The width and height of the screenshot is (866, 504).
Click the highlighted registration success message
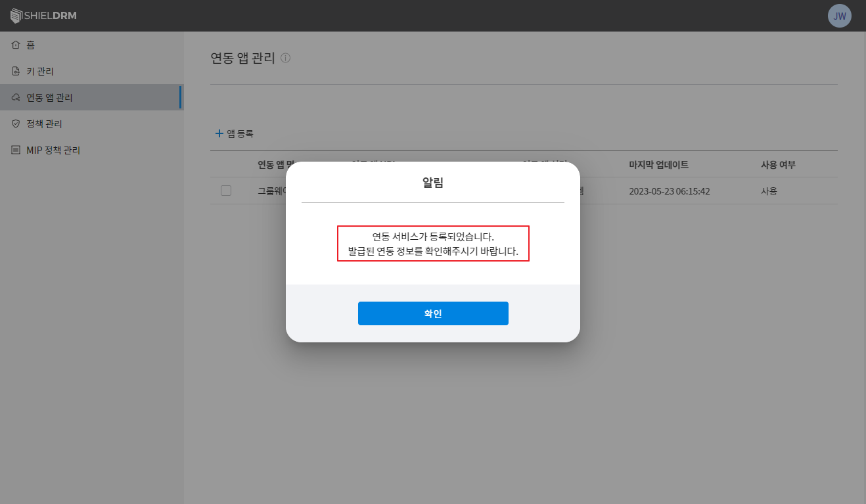pyautogui.click(x=433, y=243)
